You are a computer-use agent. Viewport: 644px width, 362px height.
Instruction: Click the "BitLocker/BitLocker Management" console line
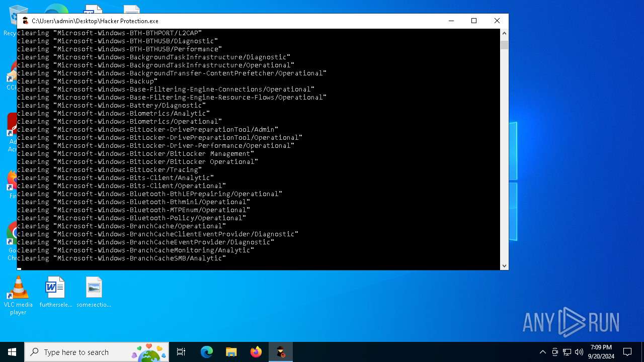pyautogui.click(x=136, y=153)
